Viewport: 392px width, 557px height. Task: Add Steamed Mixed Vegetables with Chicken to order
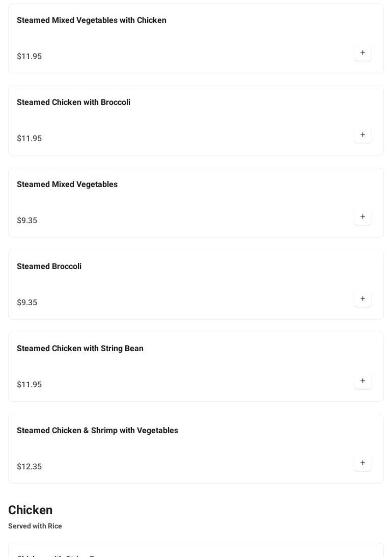point(362,53)
